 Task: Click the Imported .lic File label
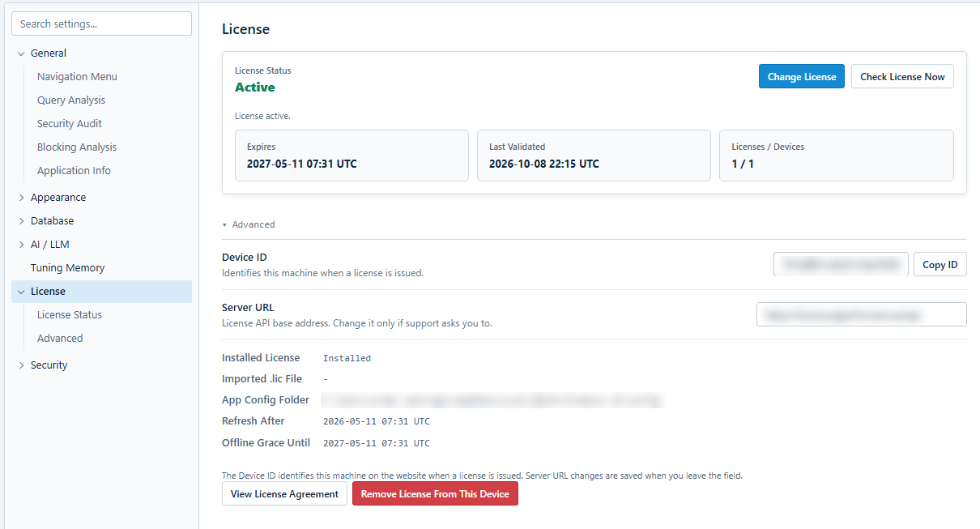pos(262,379)
